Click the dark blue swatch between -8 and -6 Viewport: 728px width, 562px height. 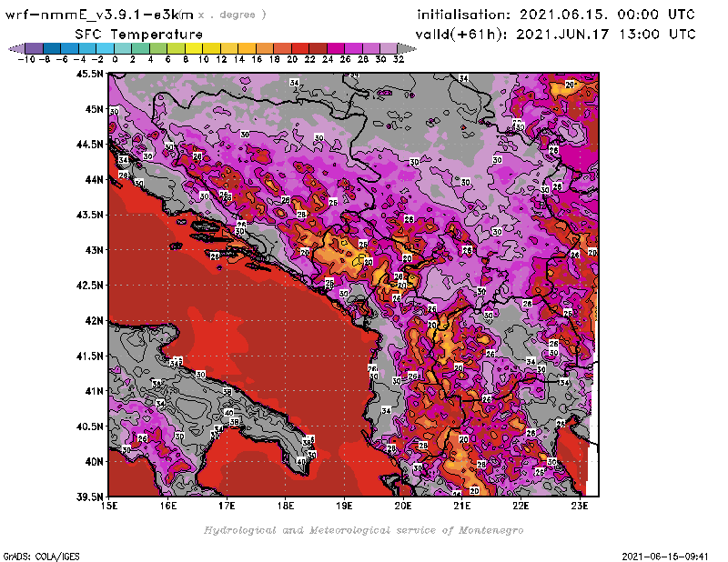[52, 49]
